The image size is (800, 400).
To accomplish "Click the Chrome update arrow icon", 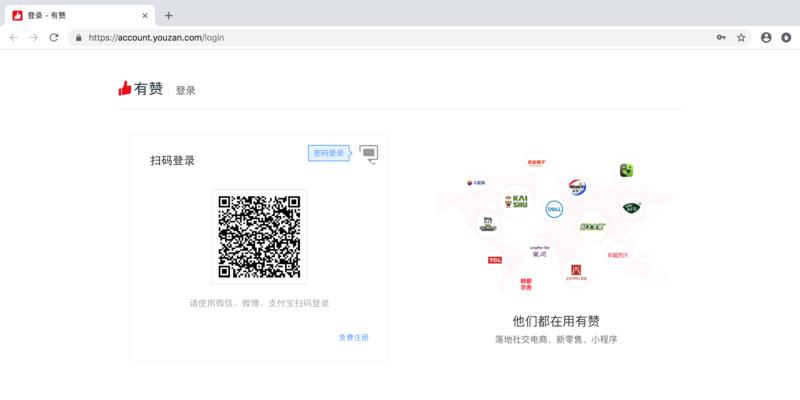I will (x=786, y=37).
